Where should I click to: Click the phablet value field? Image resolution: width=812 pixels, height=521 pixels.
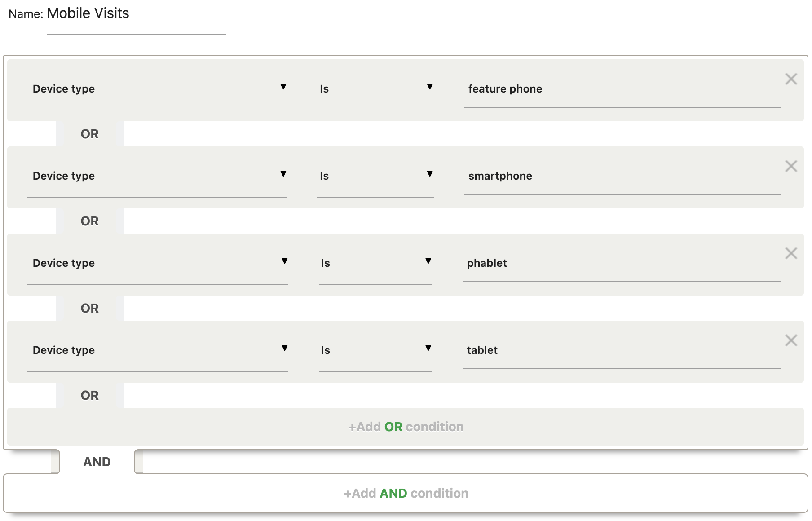click(x=621, y=263)
